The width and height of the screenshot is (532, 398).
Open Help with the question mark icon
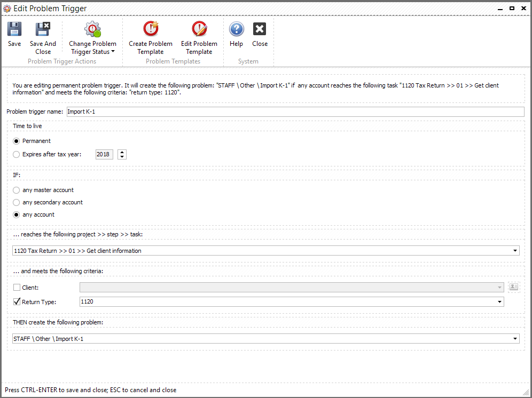[236, 29]
